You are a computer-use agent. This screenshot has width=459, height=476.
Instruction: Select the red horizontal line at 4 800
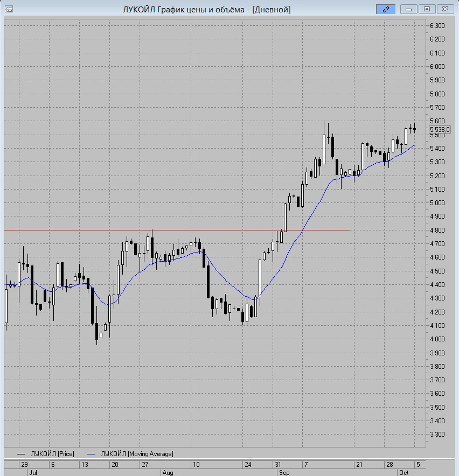tap(177, 230)
